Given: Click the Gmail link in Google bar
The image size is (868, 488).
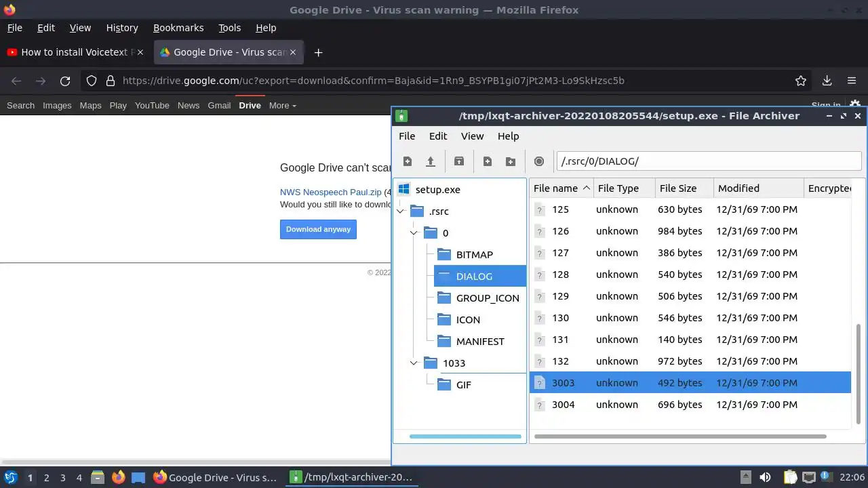Looking at the screenshot, I should click(x=219, y=105).
